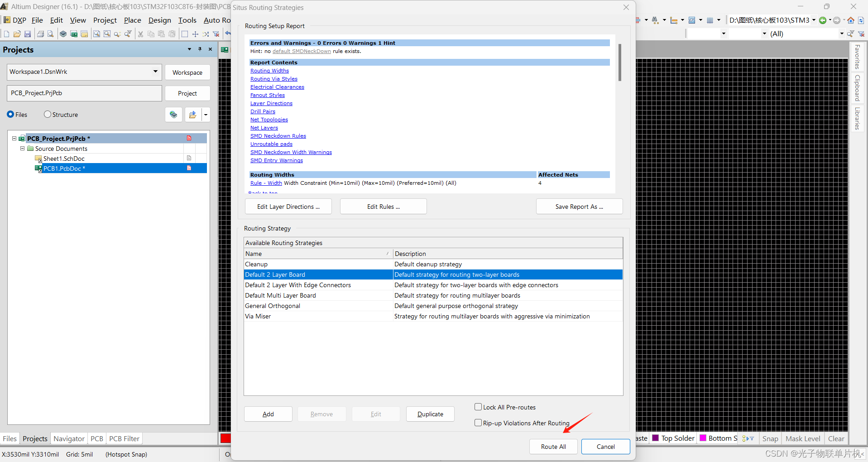Collapse the PCB_Project.PrjPcb tree node
The width and height of the screenshot is (868, 462).
14,139
